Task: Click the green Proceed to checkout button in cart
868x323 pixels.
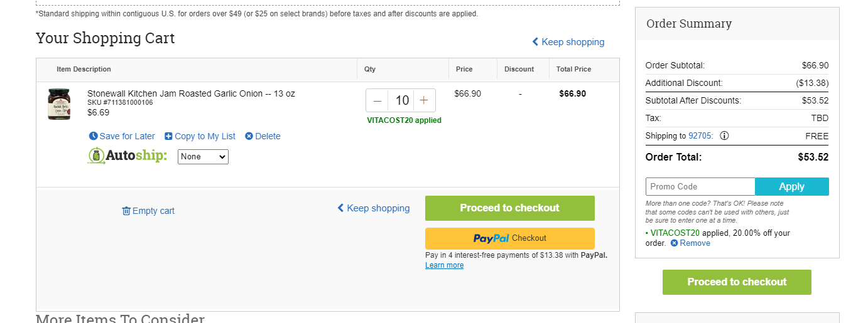Action: click(509, 208)
